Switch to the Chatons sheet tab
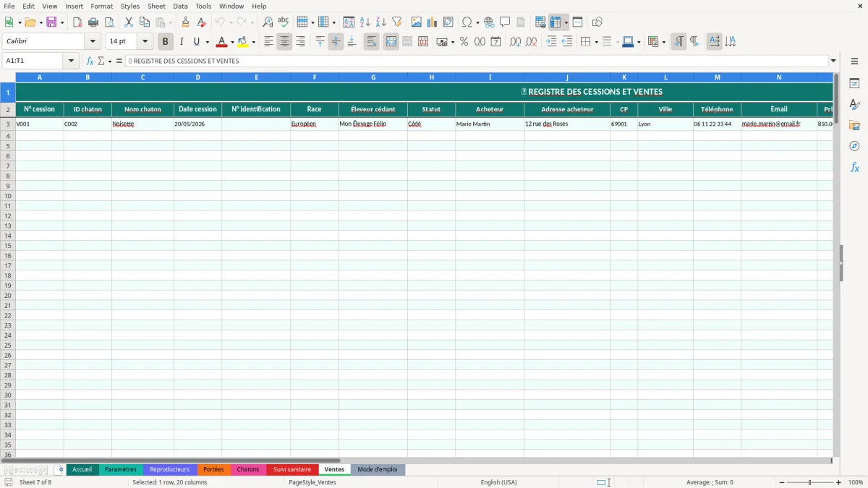This screenshot has width=868, height=488. [x=248, y=469]
